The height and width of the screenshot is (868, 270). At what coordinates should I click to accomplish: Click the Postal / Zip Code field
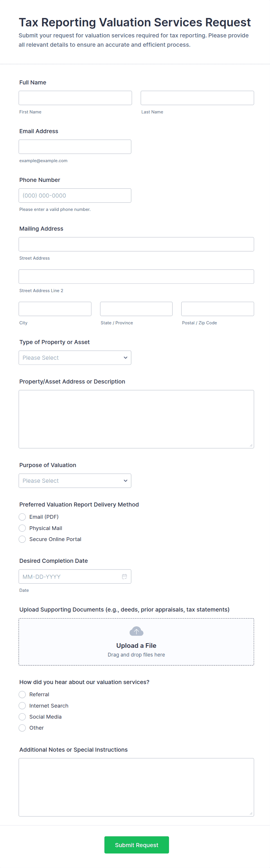click(217, 309)
